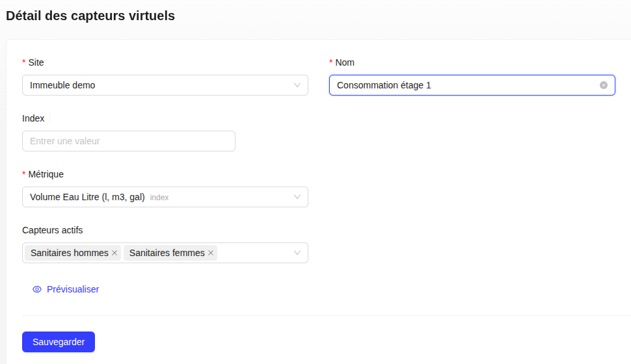Click the Site field label
This screenshot has width=631, height=364.
[36, 62]
